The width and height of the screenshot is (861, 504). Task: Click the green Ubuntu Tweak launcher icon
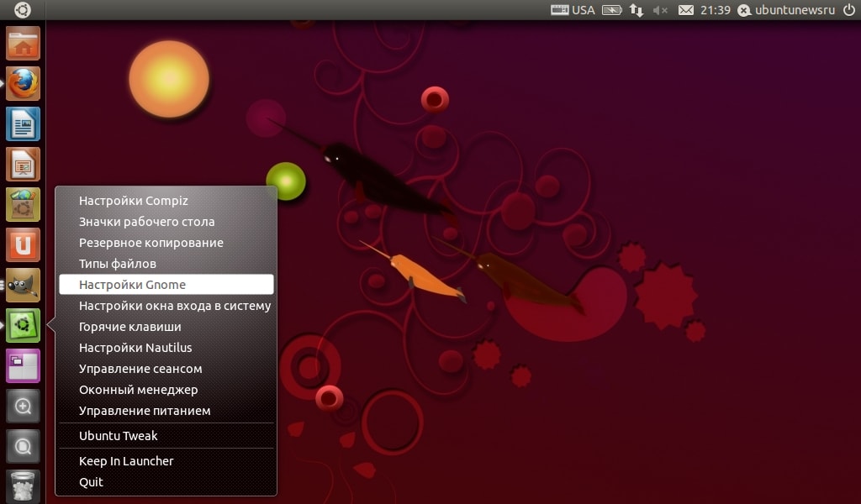(23, 325)
